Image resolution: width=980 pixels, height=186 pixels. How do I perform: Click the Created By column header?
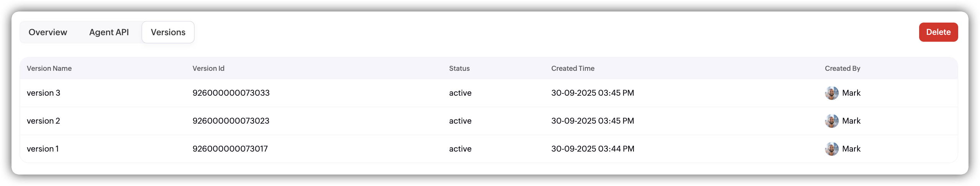(x=843, y=69)
